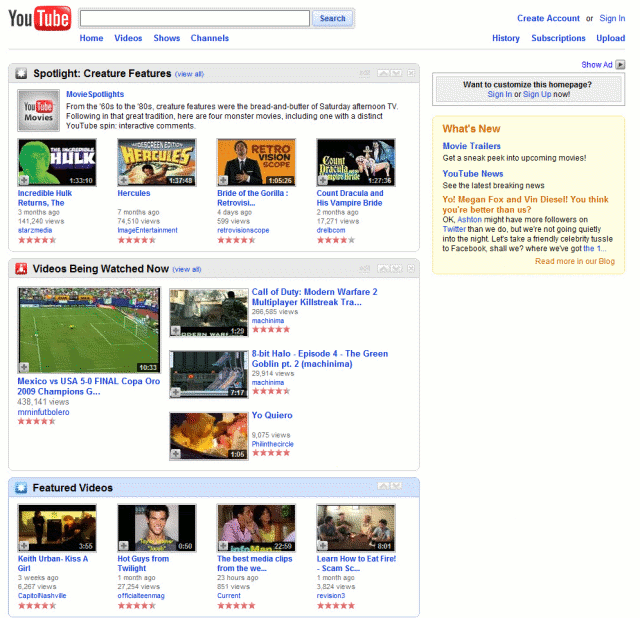Viewport: 640px width, 618px height.
Task: Click the YouTube logo
Action: [x=40, y=18]
